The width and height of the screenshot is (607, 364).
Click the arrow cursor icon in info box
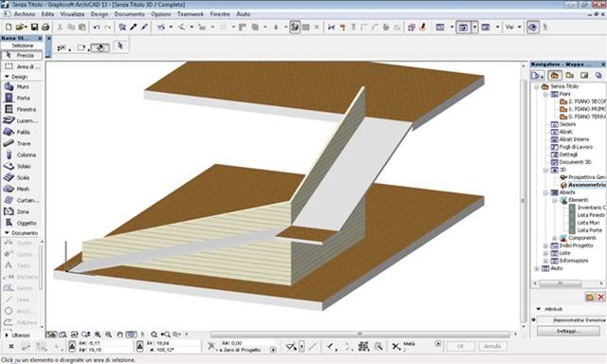tap(120, 46)
